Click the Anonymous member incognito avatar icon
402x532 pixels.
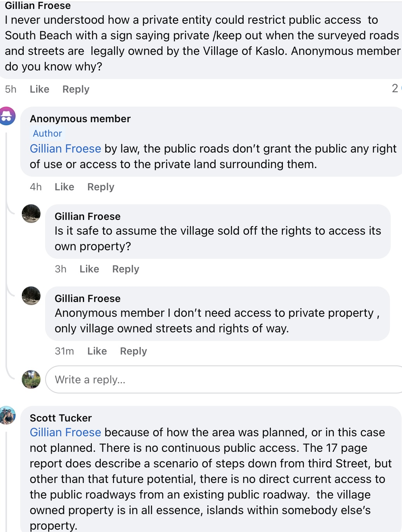(7, 116)
